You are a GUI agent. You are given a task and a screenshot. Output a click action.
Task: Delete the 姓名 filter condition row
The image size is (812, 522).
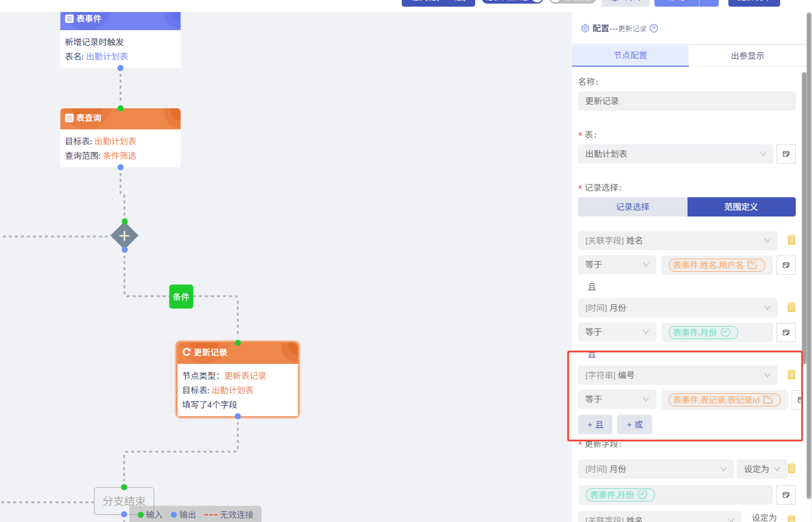(792, 240)
